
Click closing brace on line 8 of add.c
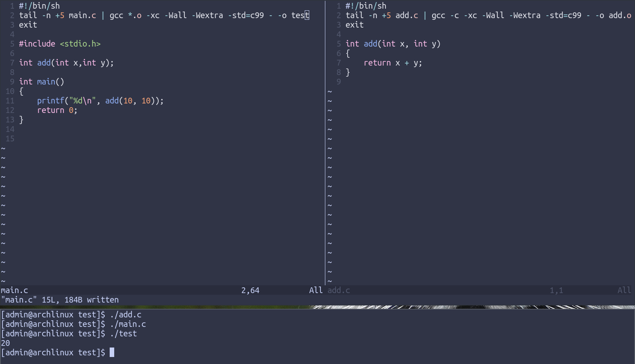(x=348, y=72)
